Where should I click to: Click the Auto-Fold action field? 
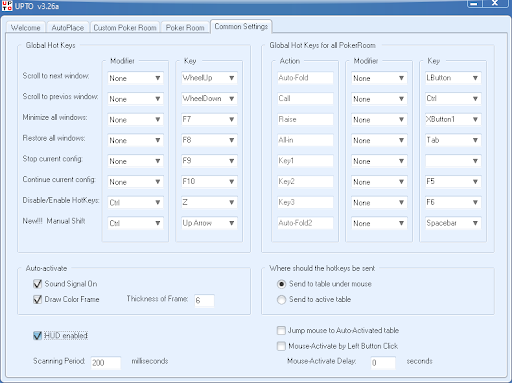(305, 78)
